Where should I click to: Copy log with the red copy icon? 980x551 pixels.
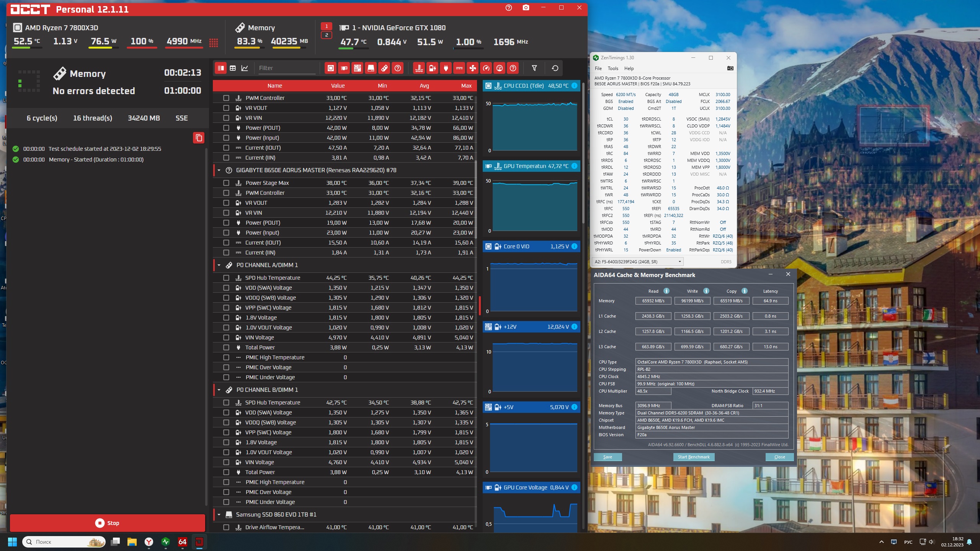pos(199,138)
